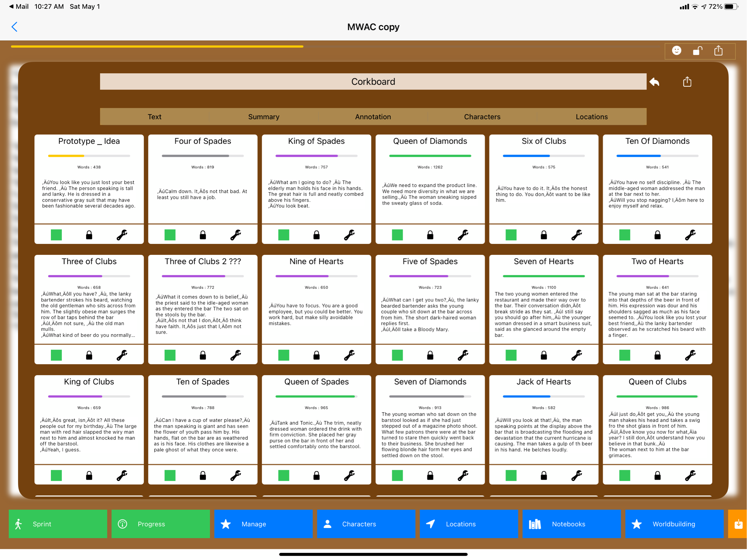Return to Mail via the status bar back link

click(19, 7)
